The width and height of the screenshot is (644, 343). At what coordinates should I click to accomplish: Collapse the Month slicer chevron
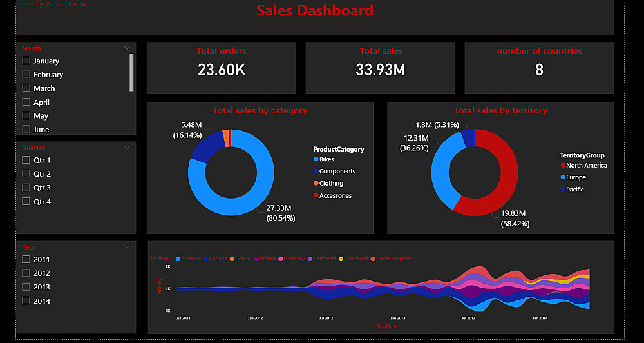pyautogui.click(x=127, y=48)
